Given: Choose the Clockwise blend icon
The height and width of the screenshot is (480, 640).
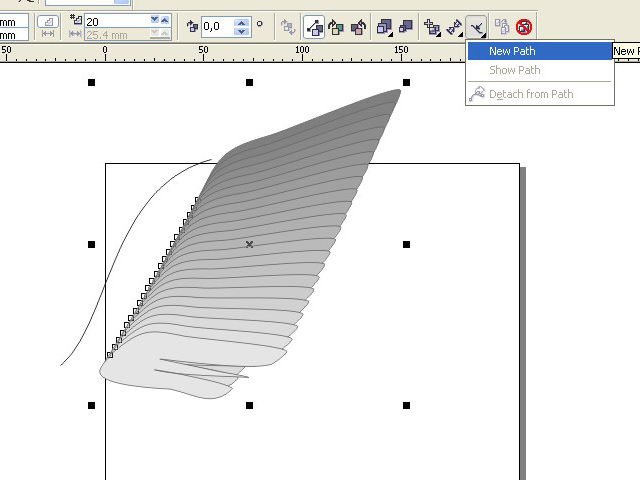Looking at the screenshot, I should pos(335,27).
